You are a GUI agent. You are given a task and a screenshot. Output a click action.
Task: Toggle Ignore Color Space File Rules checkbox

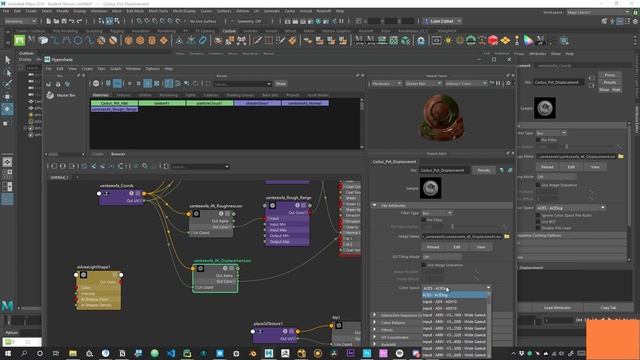point(538,215)
